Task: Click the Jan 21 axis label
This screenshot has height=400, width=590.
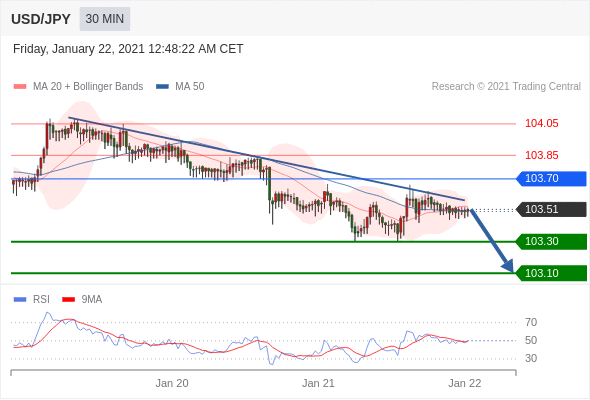Action: tap(318, 383)
